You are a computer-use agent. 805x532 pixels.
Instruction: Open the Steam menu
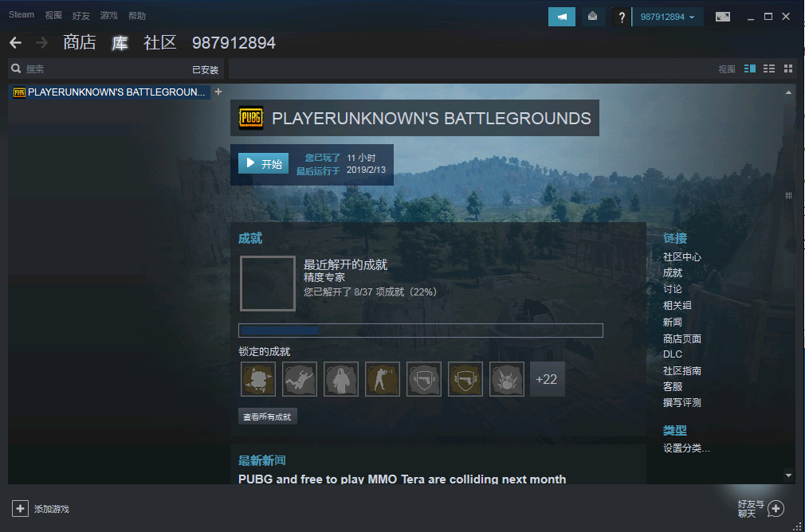click(22, 15)
